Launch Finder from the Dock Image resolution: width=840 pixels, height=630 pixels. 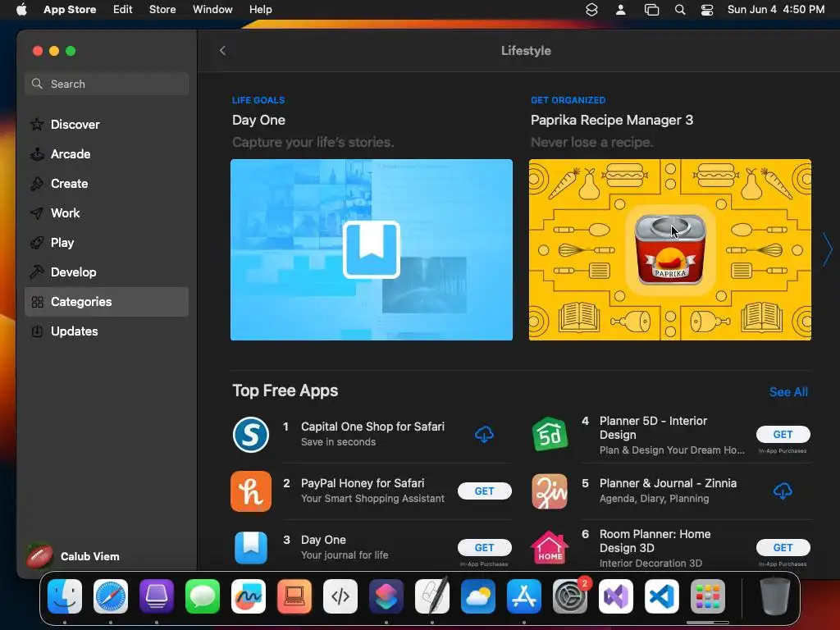pyautogui.click(x=65, y=596)
